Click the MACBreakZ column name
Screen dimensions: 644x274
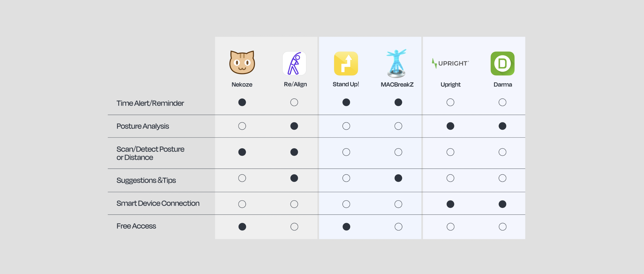point(397,84)
